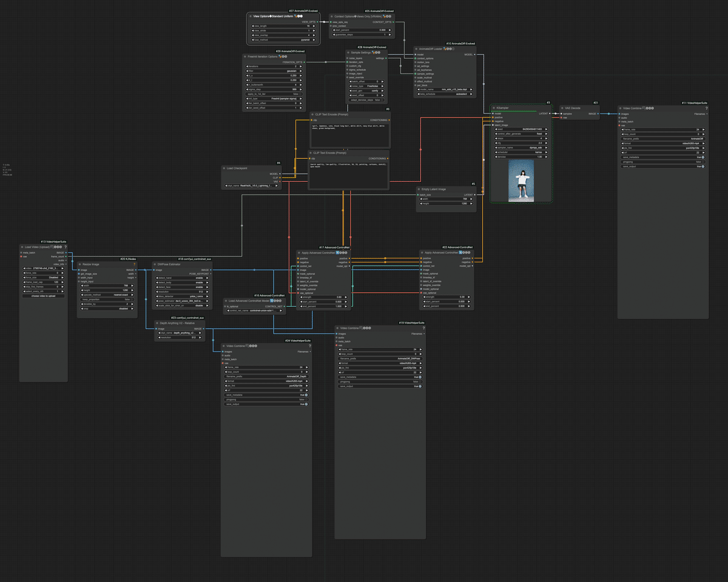Open bbox_detector dropdown in DWPose Estimator
Image resolution: width=728 pixels, height=582 pixels.
click(181, 296)
